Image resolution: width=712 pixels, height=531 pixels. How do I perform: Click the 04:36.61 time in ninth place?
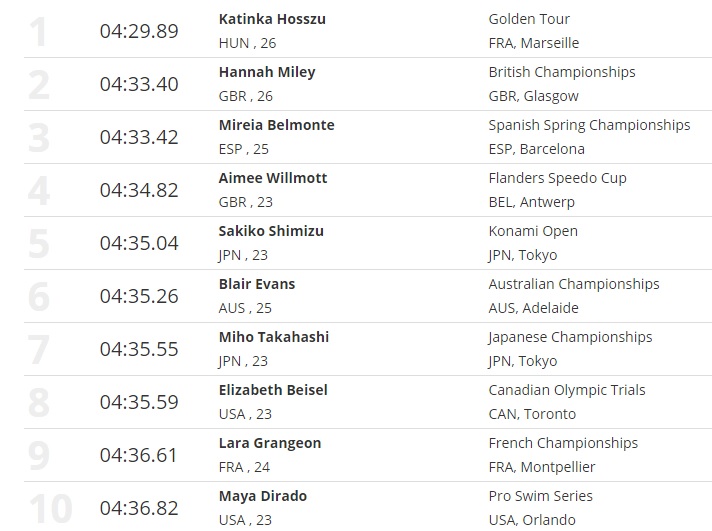tap(139, 455)
